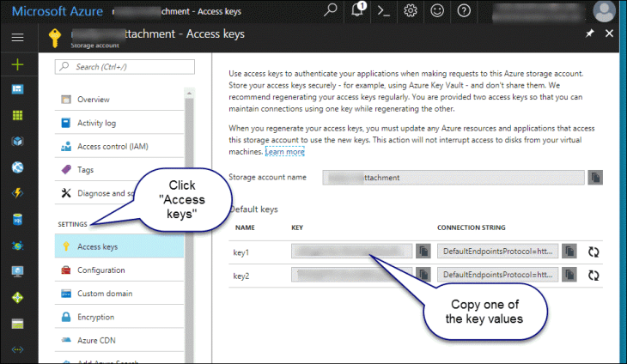
Task: Copy the key2 key value
Action: tap(423, 275)
